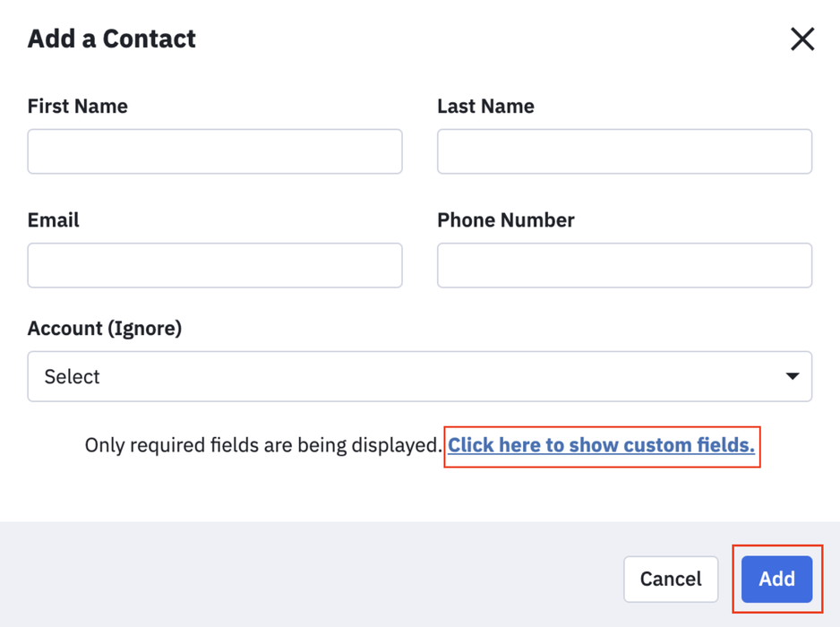
Task: Submit the contact with the blue Add button
Action: click(776, 579)
